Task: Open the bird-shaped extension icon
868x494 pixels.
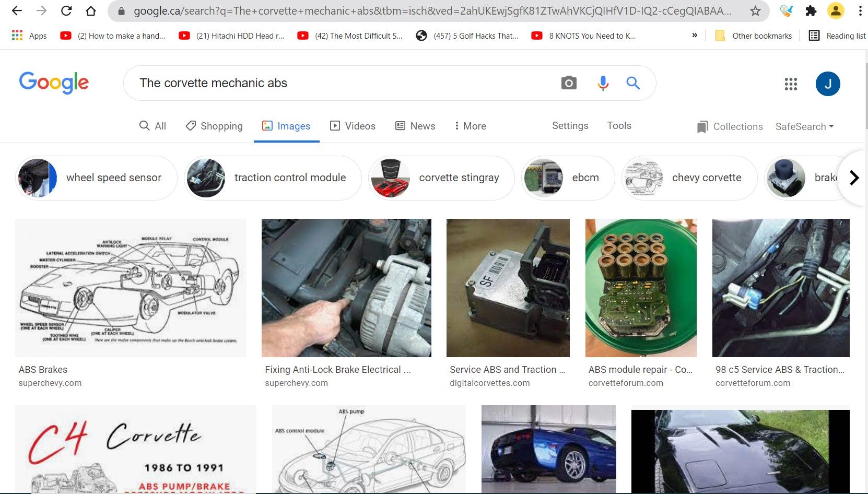Action: (x=786, y=10)
